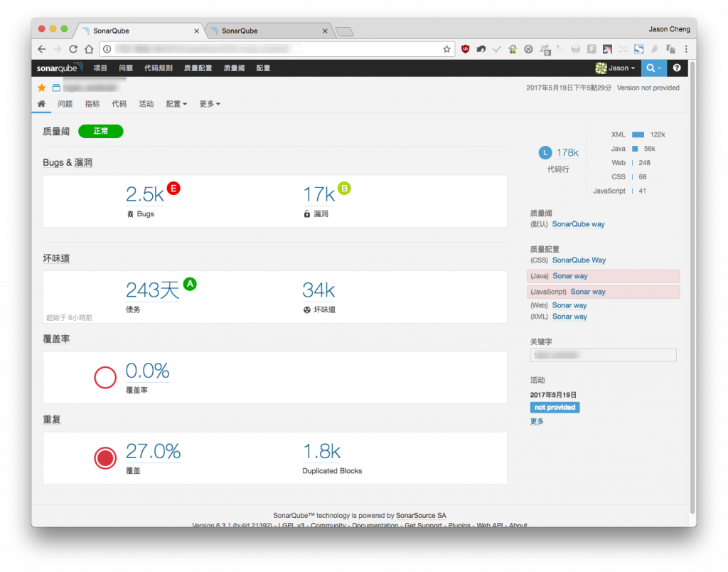Click the page vertical scrollbar
Viewport: 728px width, 572px height.
(692, 286)
